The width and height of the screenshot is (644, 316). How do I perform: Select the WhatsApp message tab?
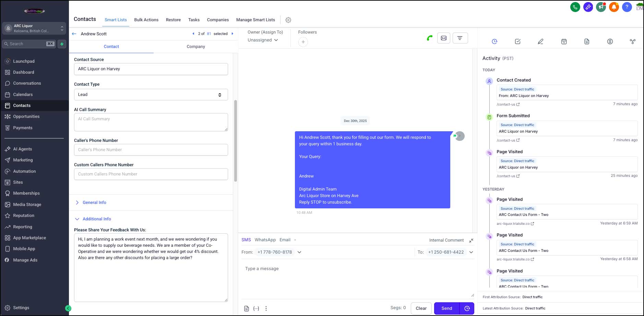click(x=265, y=240)
